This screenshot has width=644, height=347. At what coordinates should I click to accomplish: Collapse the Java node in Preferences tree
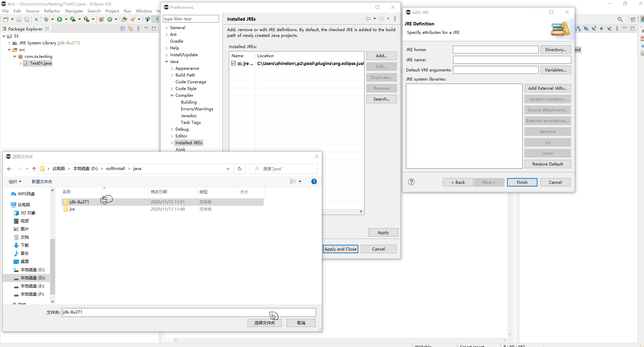pos(167,62)
